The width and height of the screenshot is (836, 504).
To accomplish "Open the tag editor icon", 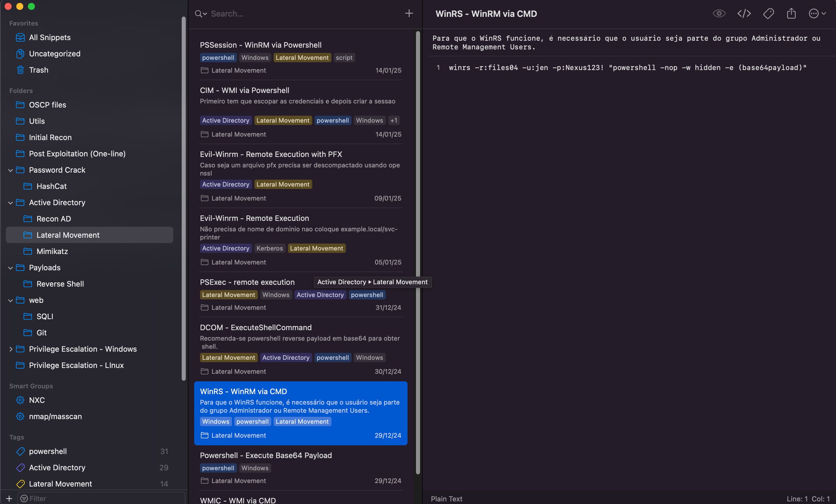I will 768,14.
